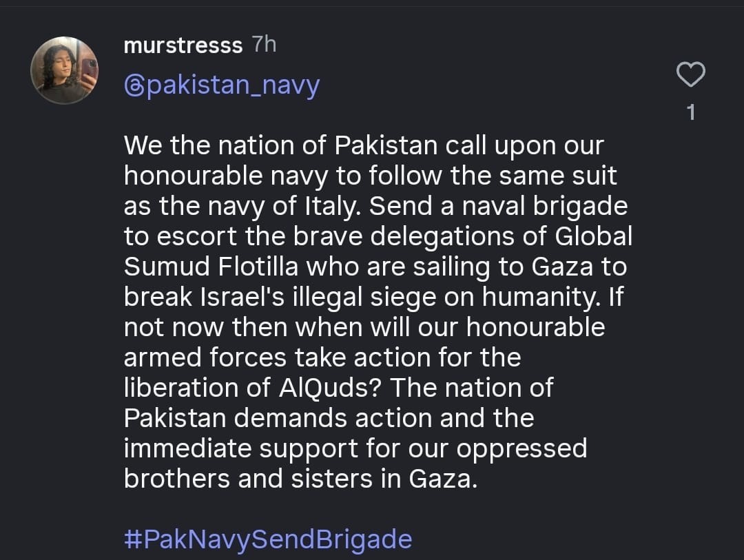Open murstresss profile picture
This screenshot has height=560, width=744.
click(65, 70)
